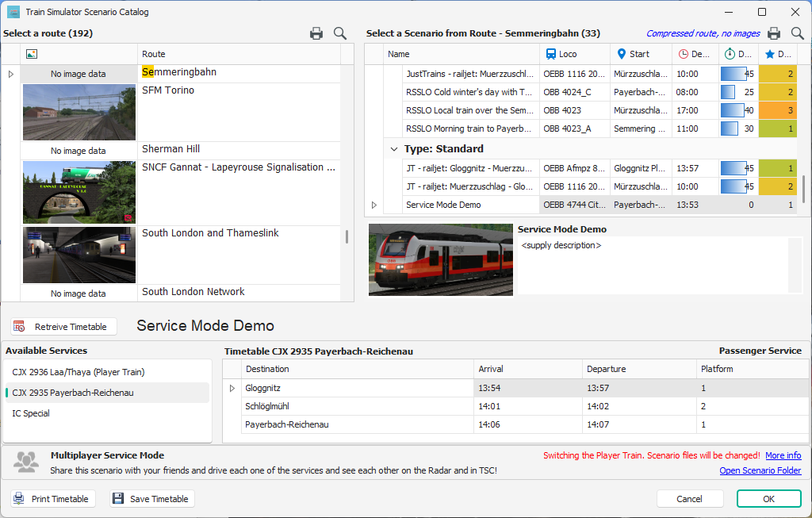The height and width of the screenshot is (518, 812).
Task: Select the SFM Torino route thumbnail
Action: coord(79,112)
